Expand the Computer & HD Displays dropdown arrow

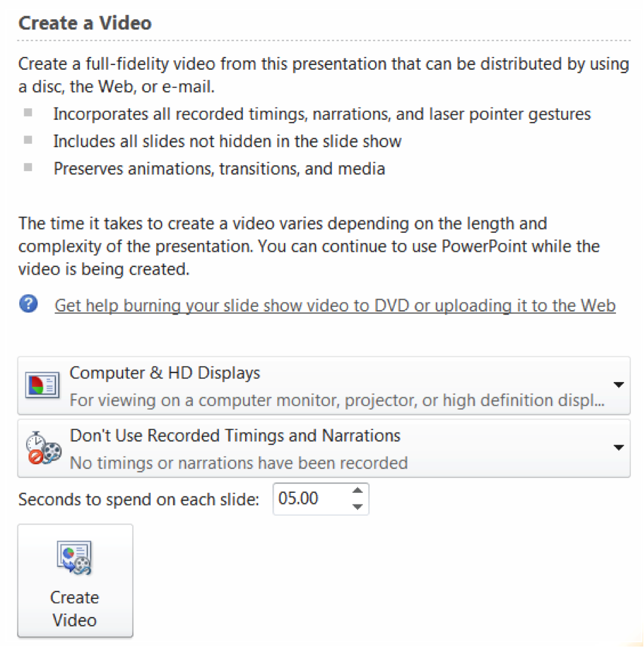619,385
